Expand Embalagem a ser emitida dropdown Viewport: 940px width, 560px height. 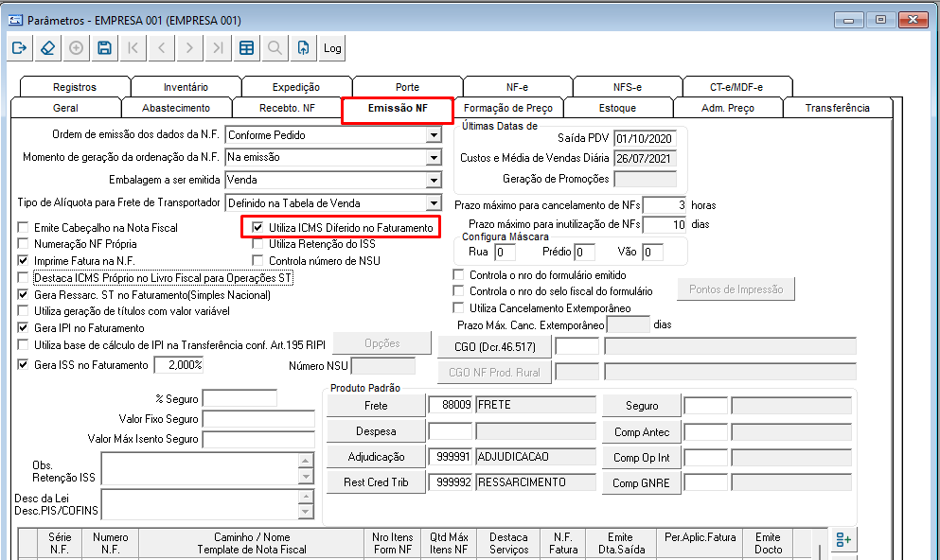[435, 180]
